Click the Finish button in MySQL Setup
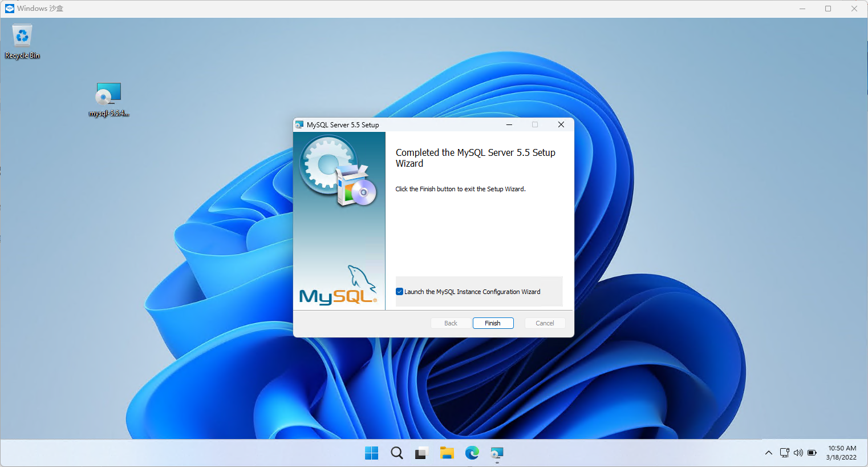This screenshot has width=868, height=467. click(493, 323)
